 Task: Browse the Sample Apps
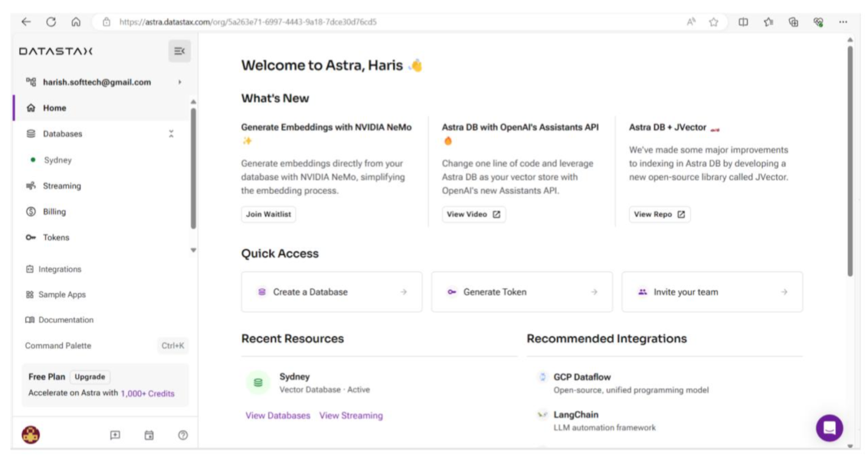coord(62,294)
